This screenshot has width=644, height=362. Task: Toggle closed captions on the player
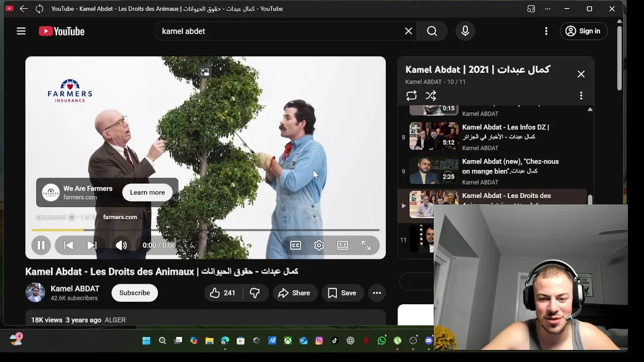coord(296,245)
